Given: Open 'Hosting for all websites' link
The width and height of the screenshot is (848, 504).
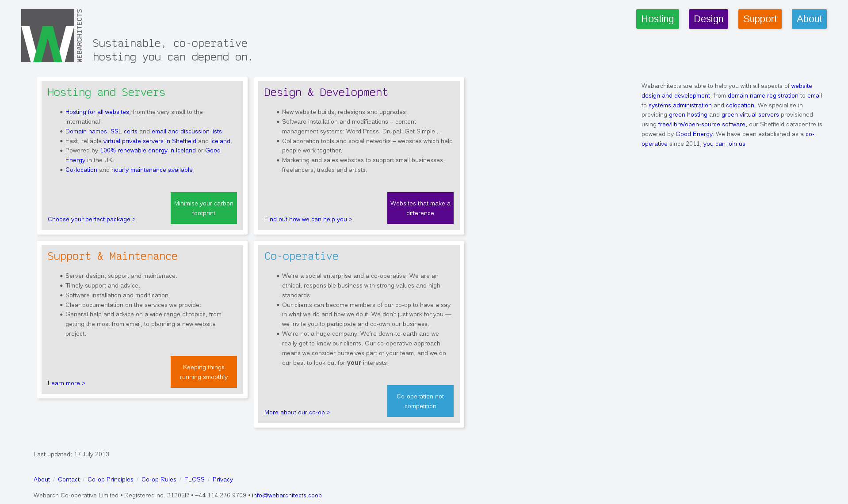Looking at the screenshot, I should (97, 112).
